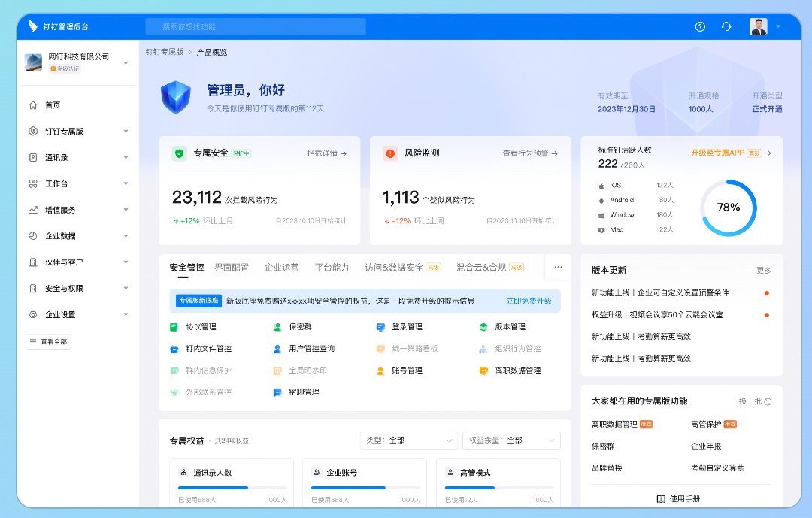Click 钉钉专属版 breadcrumb link

pyautogui.click(x=165, y=52)
